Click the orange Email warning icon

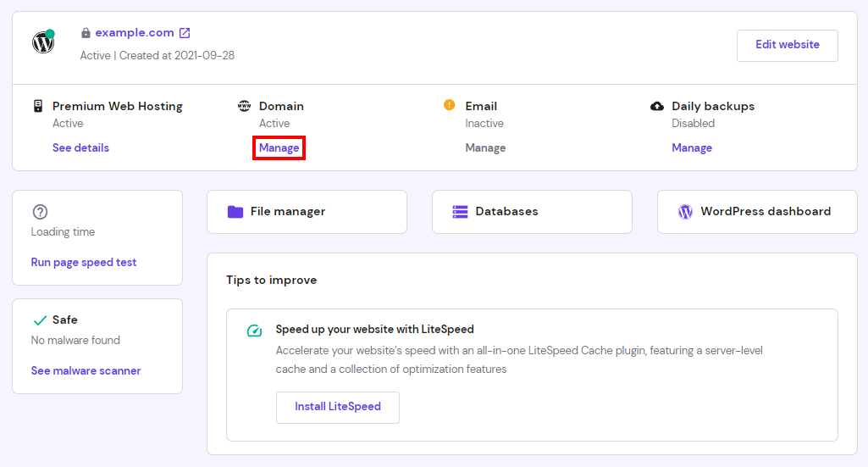(x=450, y=105)
